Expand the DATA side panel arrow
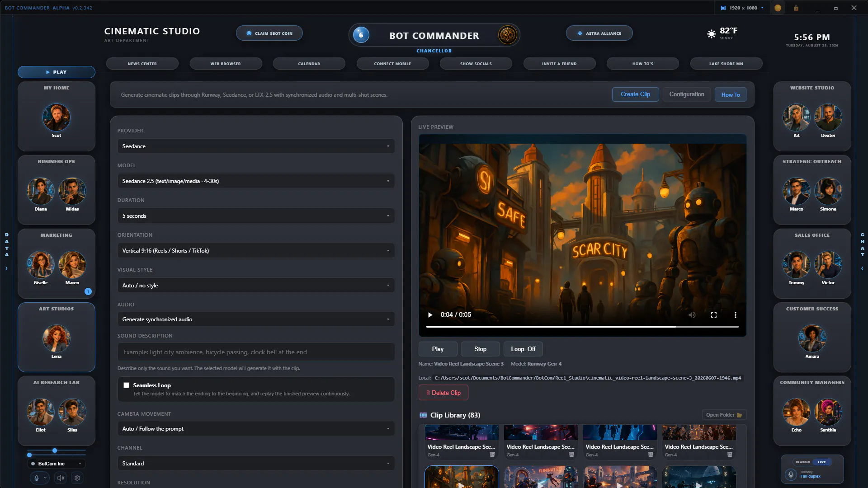Image resolution: width=868 pixels, height=488 pixels. [x=6, y=268]
